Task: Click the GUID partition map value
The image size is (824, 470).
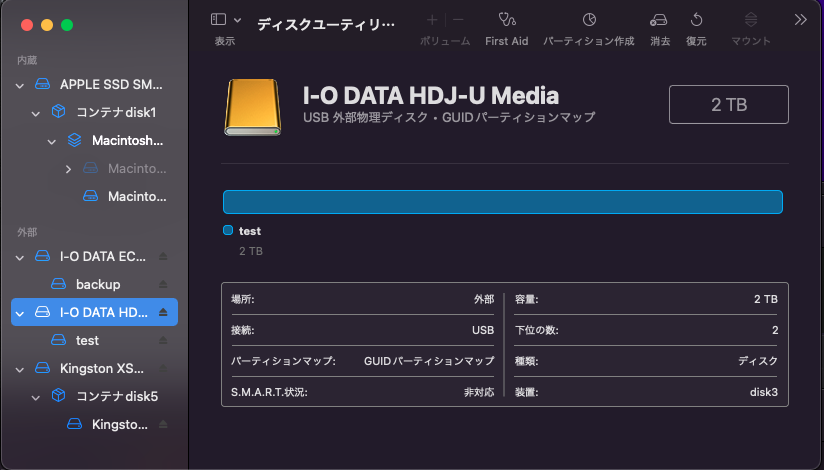Action: coord(429,361)
